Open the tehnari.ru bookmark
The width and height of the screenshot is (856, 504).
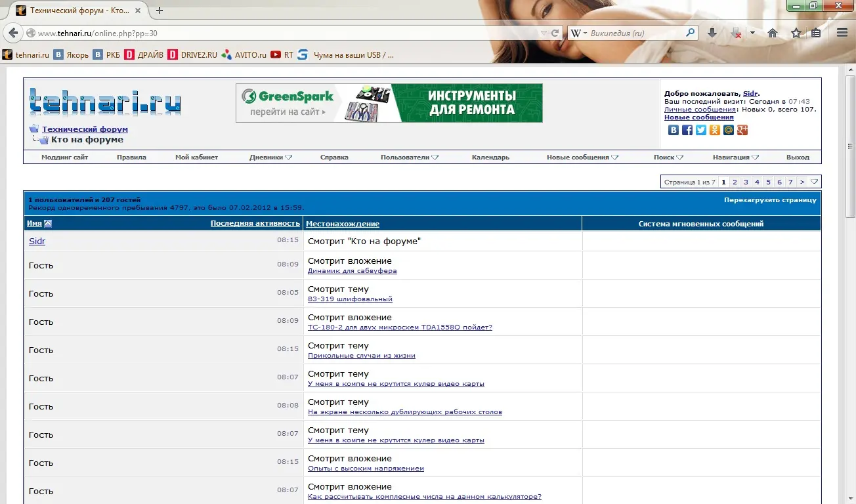26,55
